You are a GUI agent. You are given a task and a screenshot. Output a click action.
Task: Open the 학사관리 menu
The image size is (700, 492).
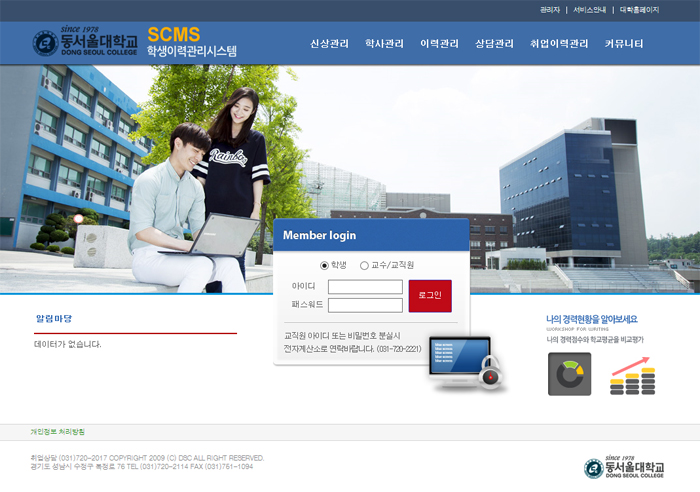(x=384, y=44)
